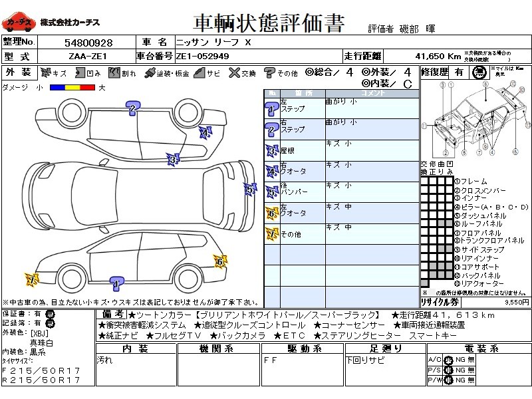Screen dimensions: 532x399
Task: Select the 割れ crack legend icon
Action: [x=114, y=73]
